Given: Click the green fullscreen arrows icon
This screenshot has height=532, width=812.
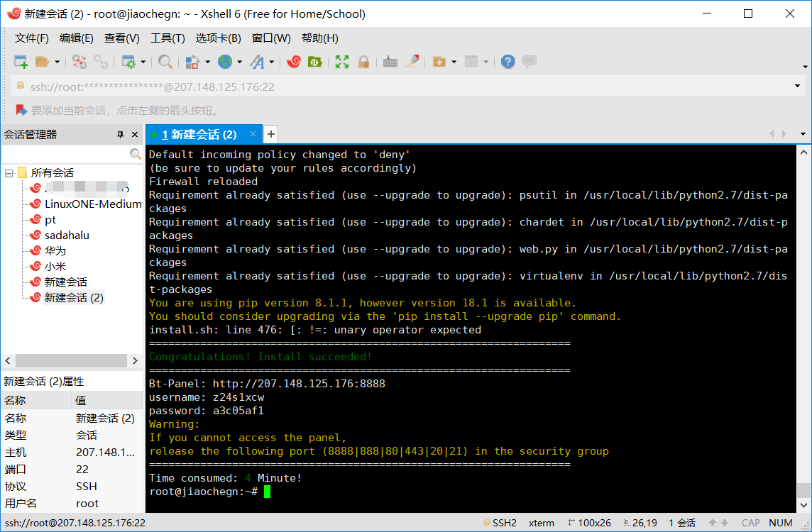Looking at the screenshot, I should 342,62.
